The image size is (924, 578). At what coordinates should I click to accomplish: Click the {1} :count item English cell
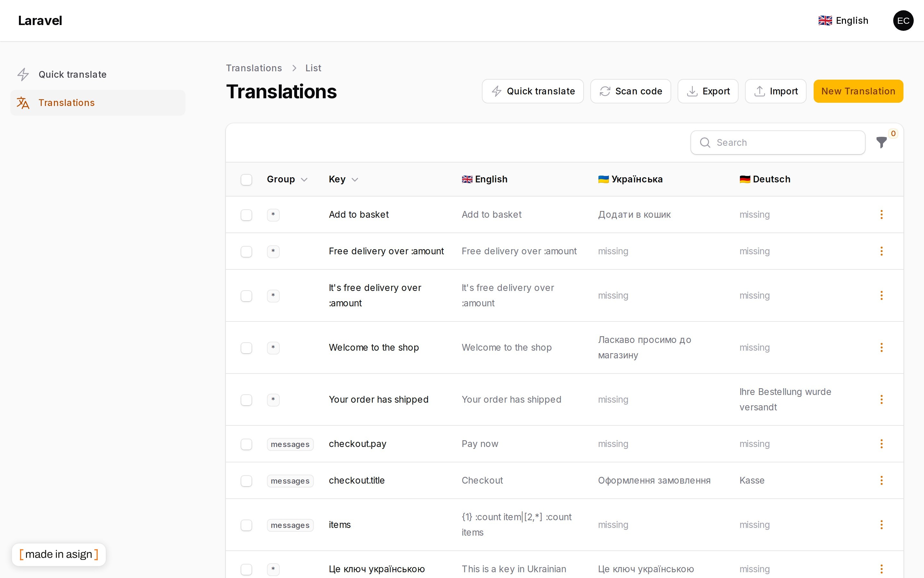click(x=517, y=524)
